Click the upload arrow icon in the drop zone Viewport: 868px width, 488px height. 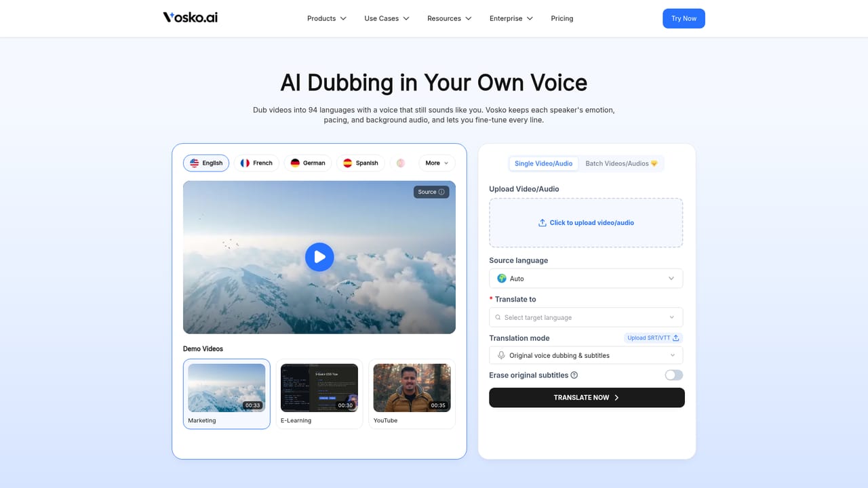coord(542,222)
